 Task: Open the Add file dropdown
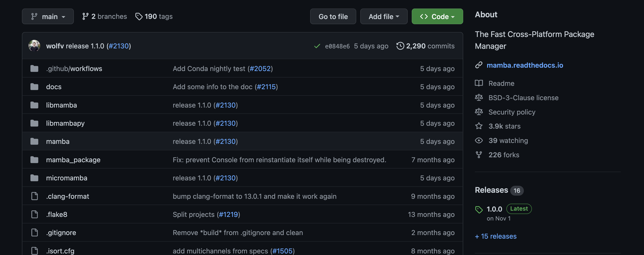[384, 16]
